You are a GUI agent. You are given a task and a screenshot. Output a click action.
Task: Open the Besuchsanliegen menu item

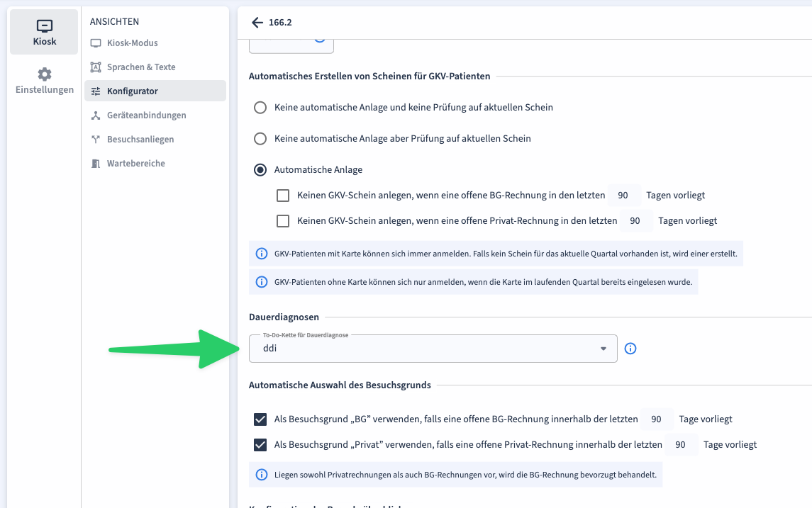pos(140,140)
